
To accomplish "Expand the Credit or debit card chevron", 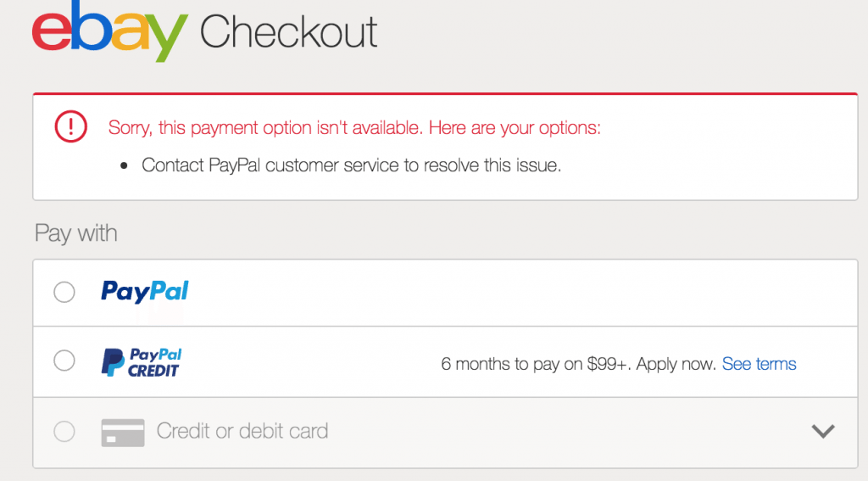I will coord(822,431).
